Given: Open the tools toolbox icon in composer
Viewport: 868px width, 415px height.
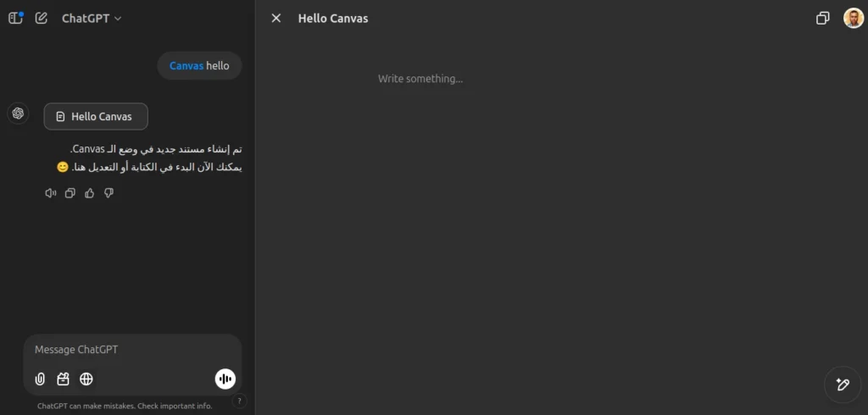Looking at the screenshot, I should (x=63, y=379).
